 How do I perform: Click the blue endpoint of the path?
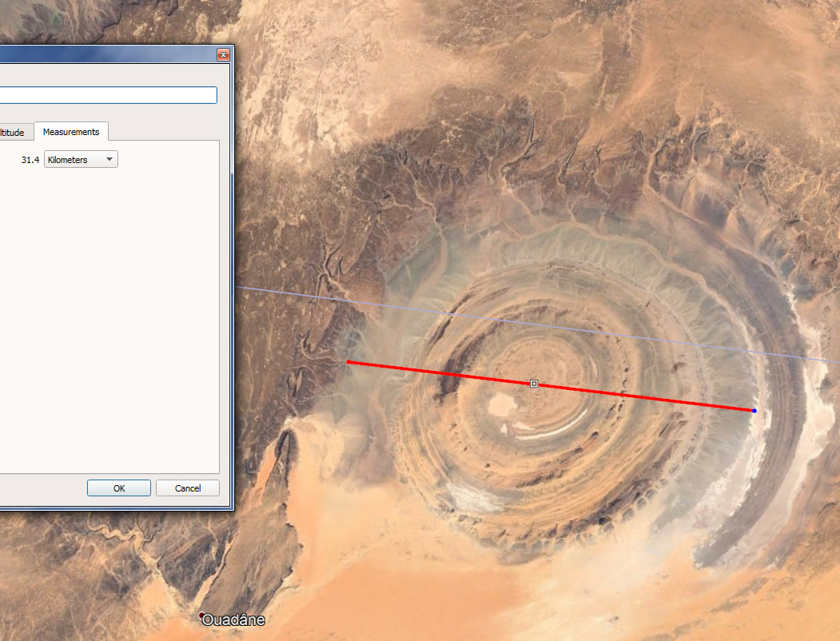click(x=754, y=411)
